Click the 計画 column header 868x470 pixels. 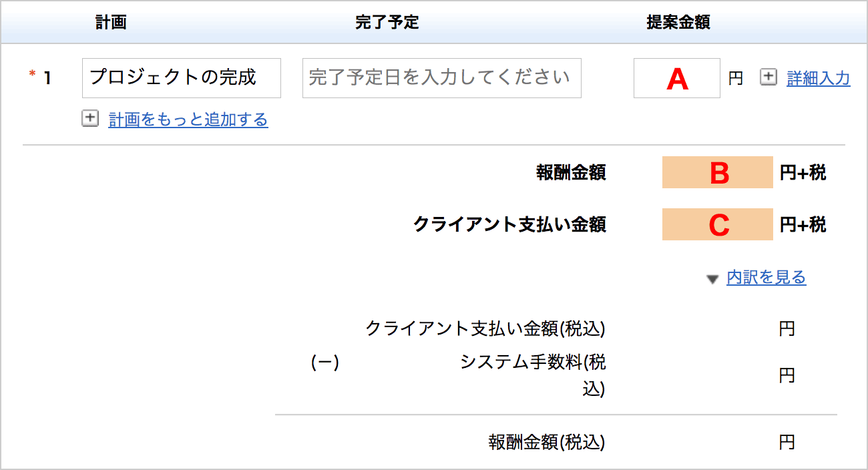click(x=111, y=22)
